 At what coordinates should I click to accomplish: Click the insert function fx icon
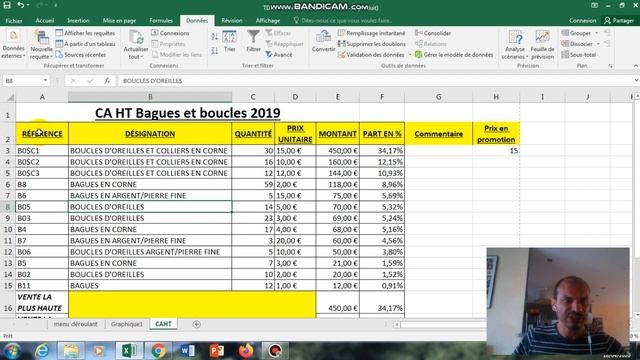click(107, 81)
